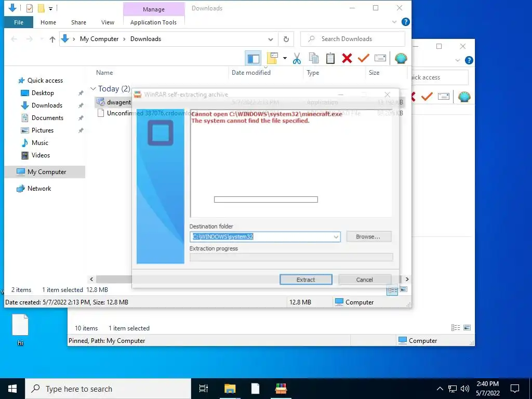Click large icons view button in background window
Viewport: 532px width, 399px height.
click(x=467, y=328)
